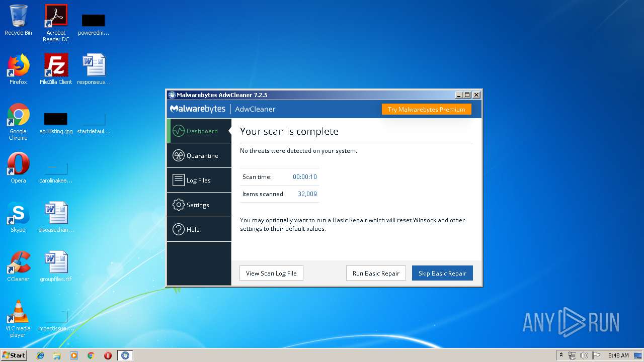
Task: Select the carolinakee desktop file
Action: 56,172
